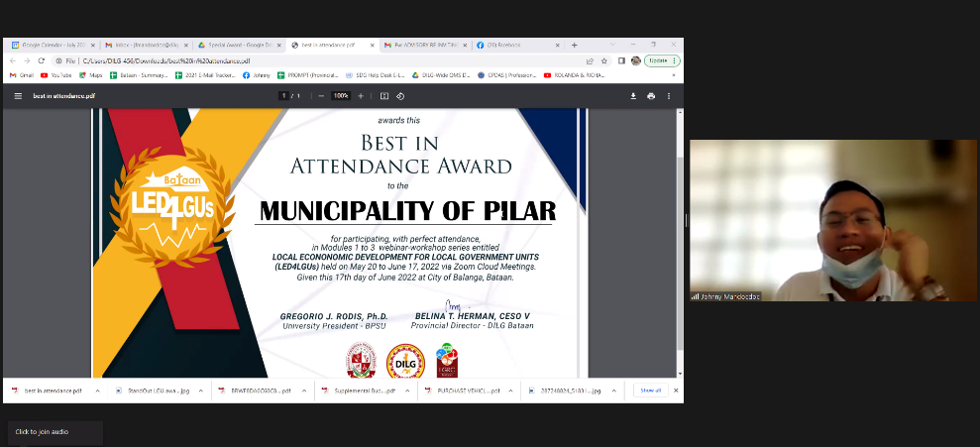Print the PDF with the printer icon
This screenshot has width=980, height=447.
click(x=651, y=96)
